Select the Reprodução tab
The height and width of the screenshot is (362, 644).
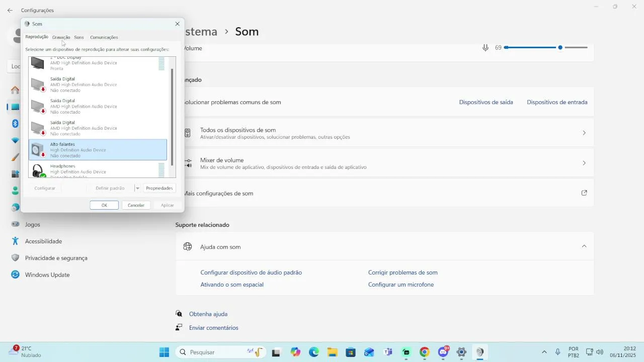(x=37, y=37)
